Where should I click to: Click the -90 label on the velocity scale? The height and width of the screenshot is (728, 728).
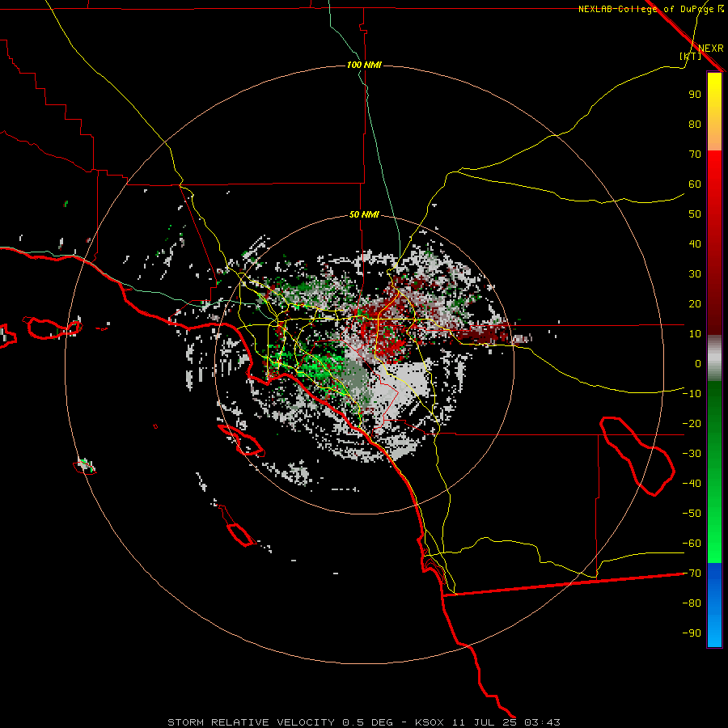click(x=692, y=633)
